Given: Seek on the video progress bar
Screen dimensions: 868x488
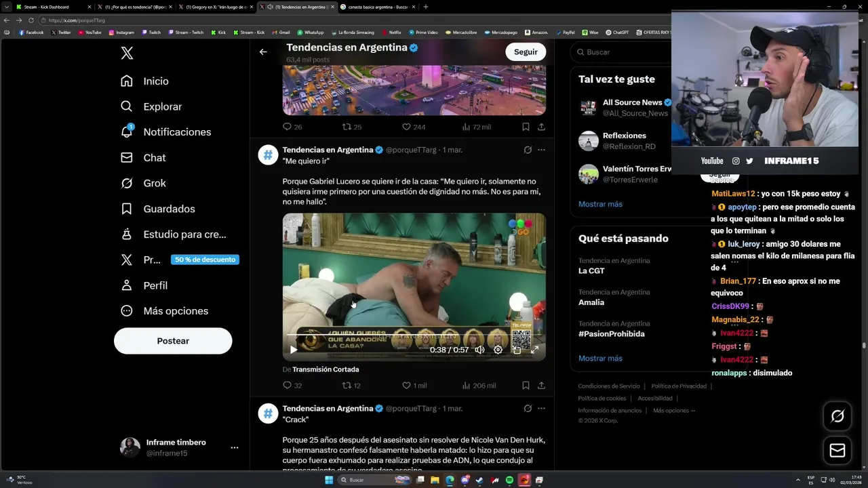Looking at the screenshot, I should click(x=414, y=336).
